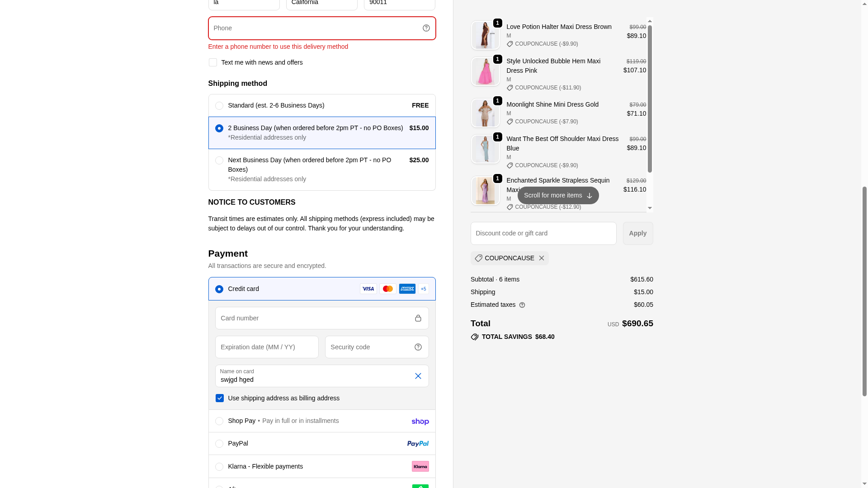
Task: Remove the COUPONCAUSE discount code
Action: tap(541, 258)
